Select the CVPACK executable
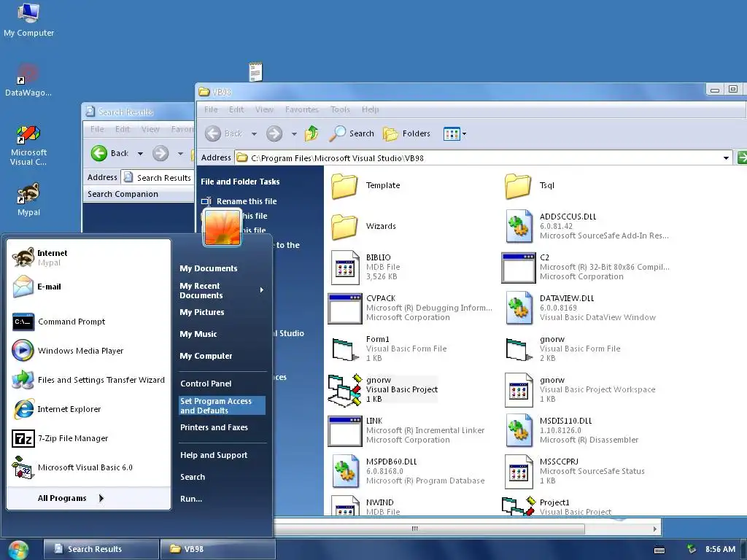Screen dimensions: 747x560 pos(410,308)
